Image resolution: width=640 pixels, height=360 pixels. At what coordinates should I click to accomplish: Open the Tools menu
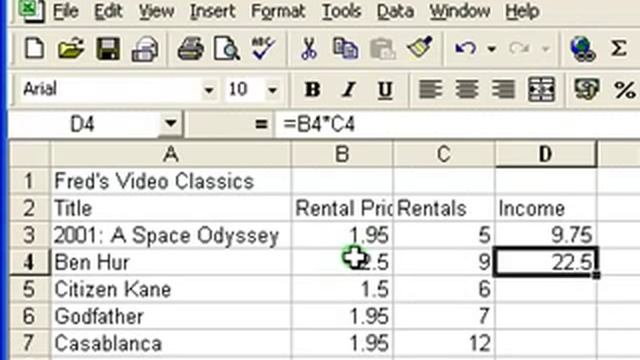click(x=341, y=11)
